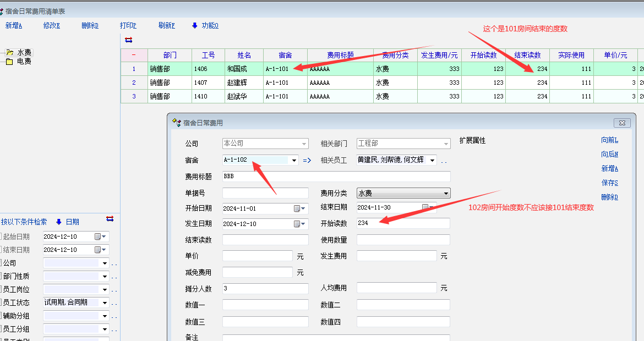Expand the 相关员工 dropdown list
Screen dimensions: 644x341
click(432, 161)
